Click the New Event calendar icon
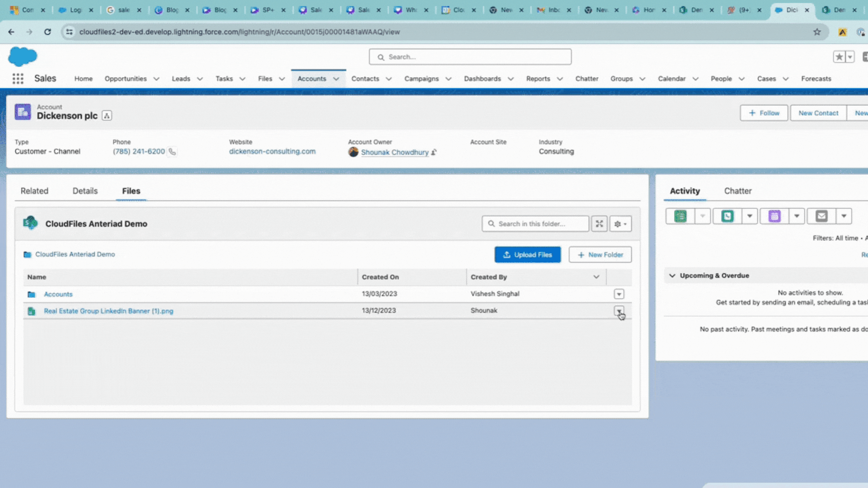The width and height of the screenshot is (868, 488). 774,216
